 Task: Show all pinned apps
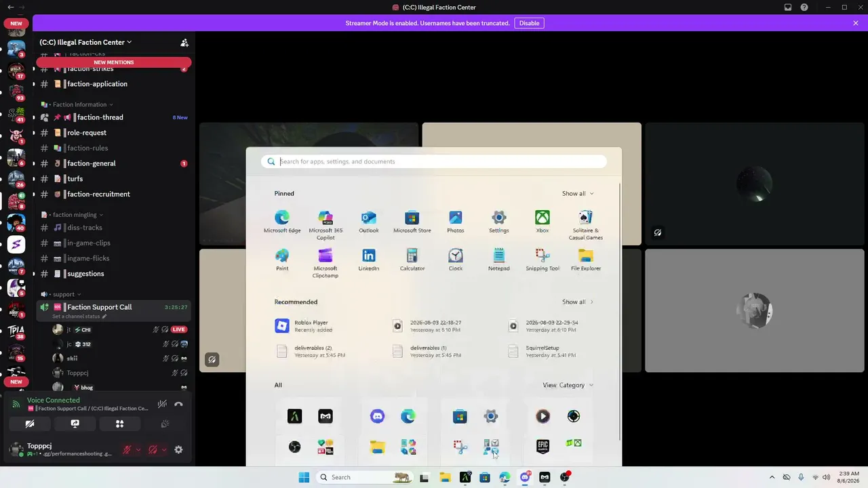[x=578, y=193]
